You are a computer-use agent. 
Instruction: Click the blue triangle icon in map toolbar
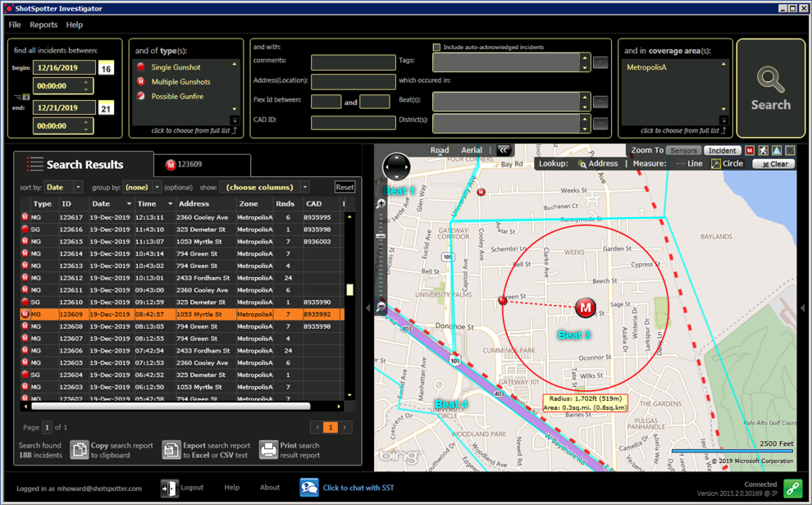click(777, 151)
